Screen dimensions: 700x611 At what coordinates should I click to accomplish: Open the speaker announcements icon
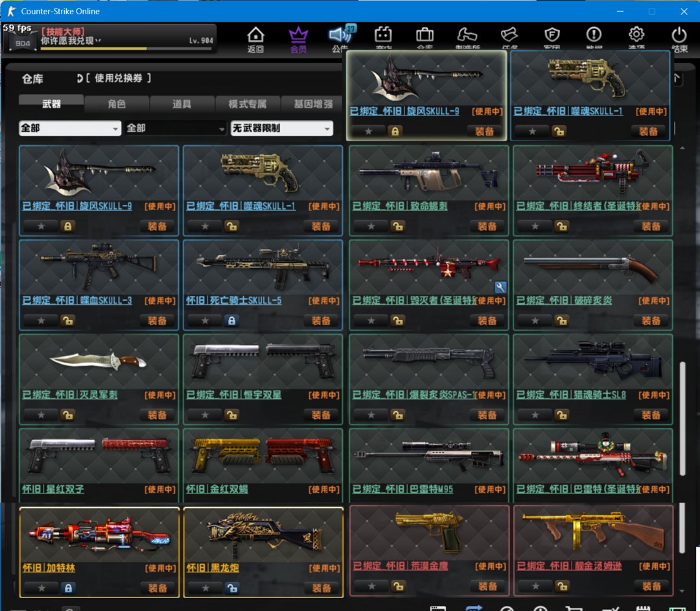[x=342, y=34]
